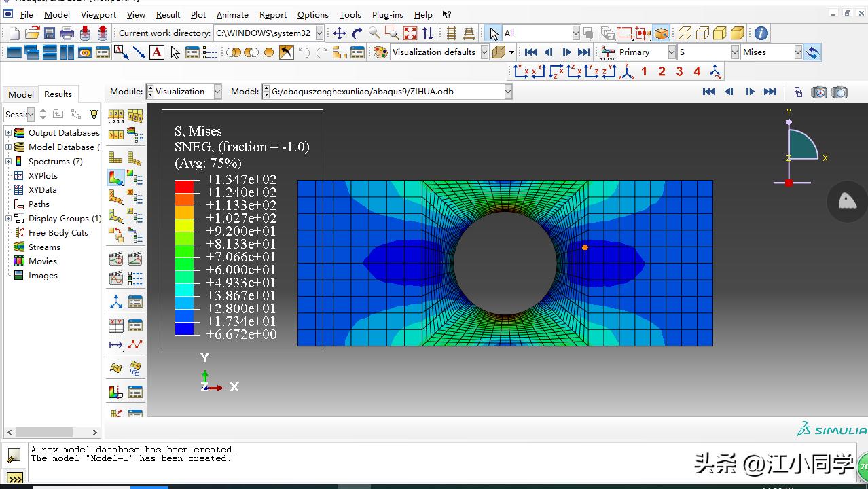Image resolution: width=868 pixels, height=489 pixels.
Task: Open the Query information icon
Action: pos(761,33)
